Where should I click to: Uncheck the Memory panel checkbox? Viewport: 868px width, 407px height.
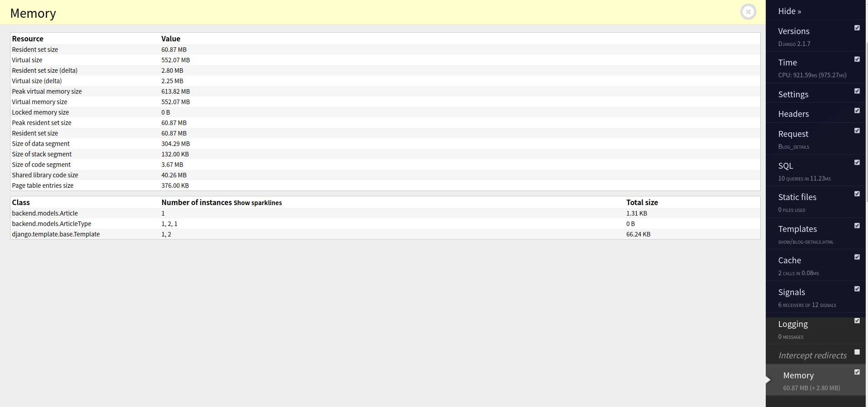click(x=857, y=372)
